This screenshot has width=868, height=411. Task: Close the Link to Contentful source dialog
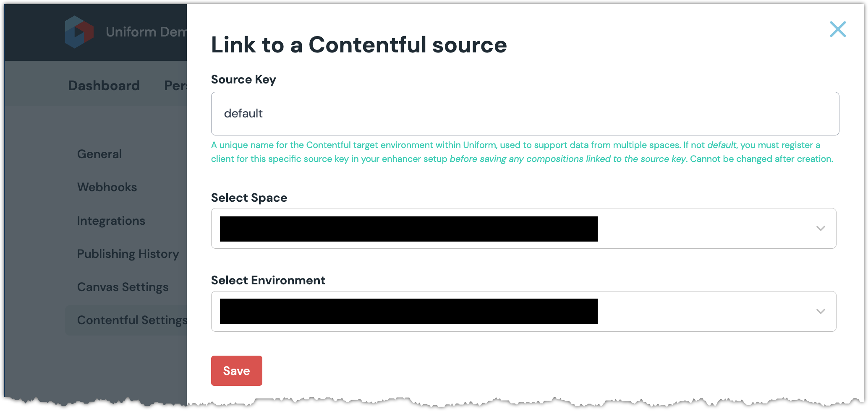pyautogui.click(x=837, y=29)
